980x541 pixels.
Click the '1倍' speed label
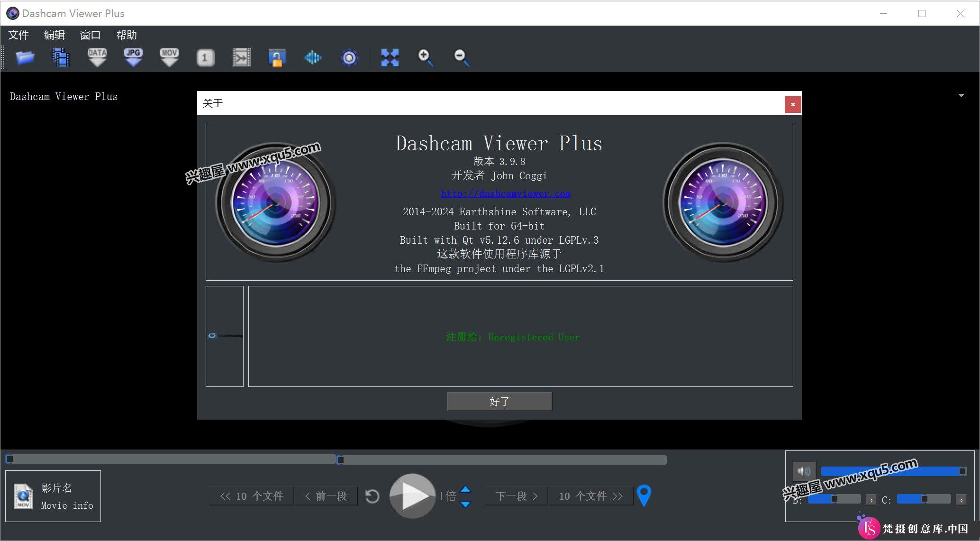pyautogui.click(x=447, y=496)
